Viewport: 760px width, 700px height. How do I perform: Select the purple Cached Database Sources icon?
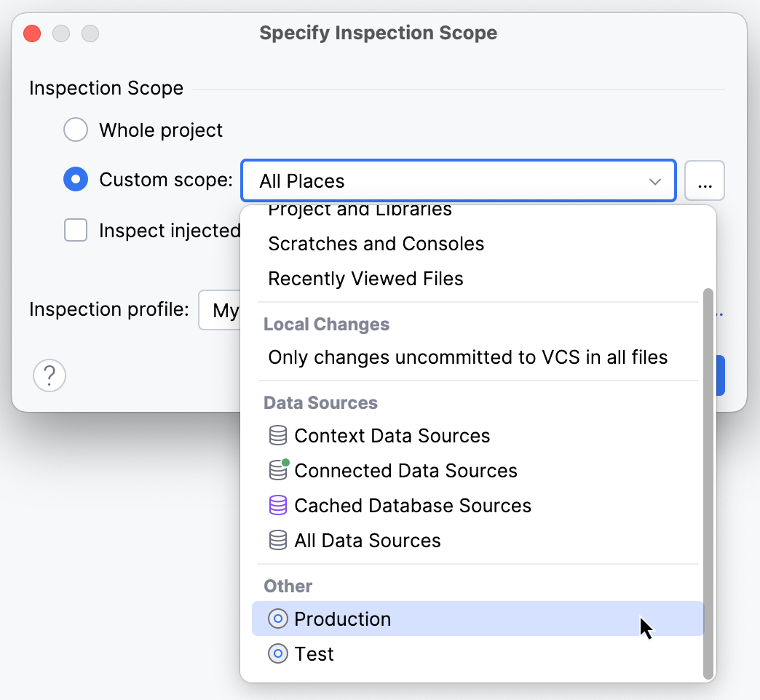tap(277, 505)
